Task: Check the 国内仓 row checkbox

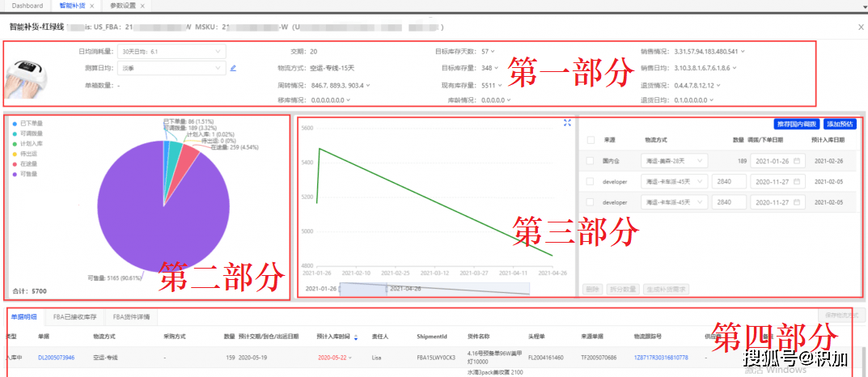Action: (591, 161)
